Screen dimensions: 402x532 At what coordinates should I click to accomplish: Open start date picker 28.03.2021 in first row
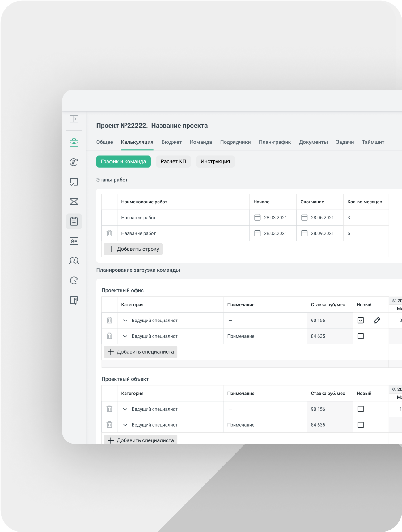click(257, 217)
